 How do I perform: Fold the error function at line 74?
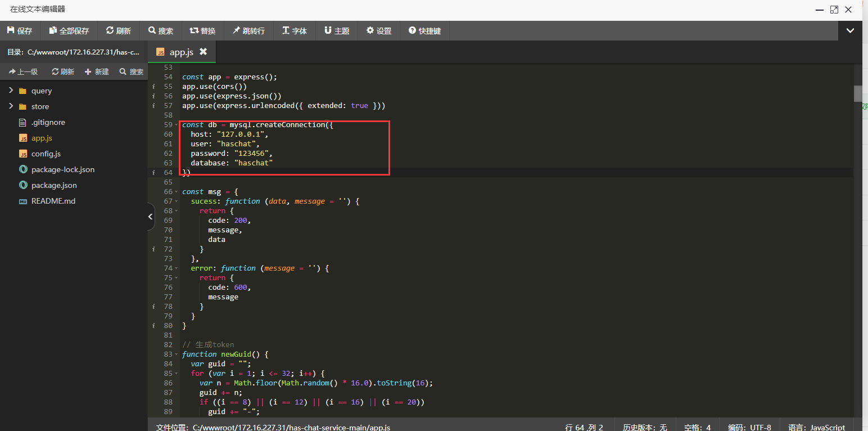coord(177,268)
